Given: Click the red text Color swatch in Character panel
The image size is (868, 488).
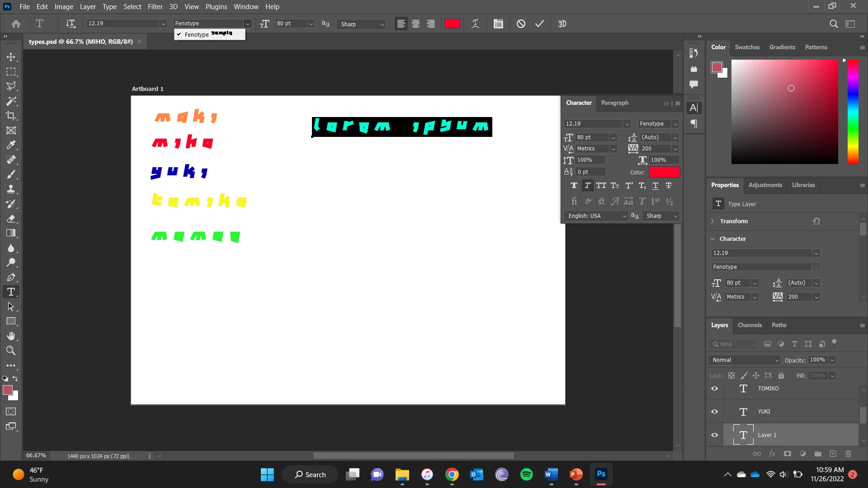Looking at the screenshot, I should point(664,172).
